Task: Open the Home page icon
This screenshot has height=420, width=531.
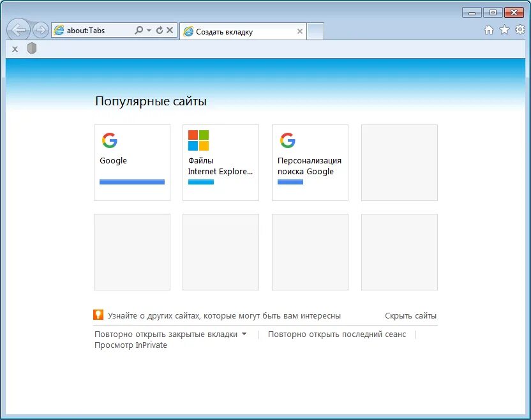Action: [x=489, y=30]
